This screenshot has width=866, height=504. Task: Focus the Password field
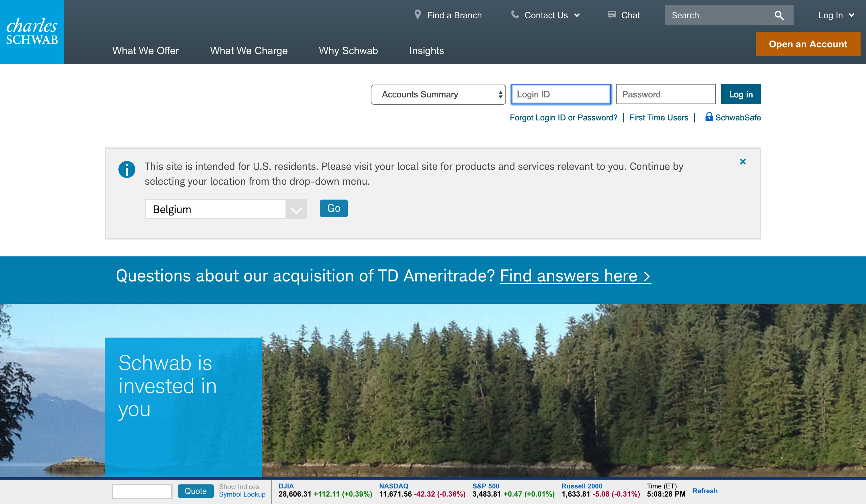[x=666, y=94]
